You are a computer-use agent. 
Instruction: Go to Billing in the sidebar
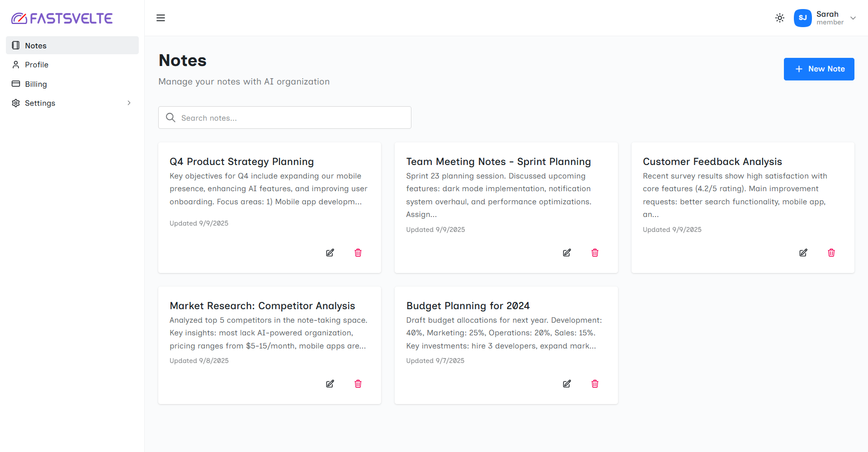coord(36,84)
